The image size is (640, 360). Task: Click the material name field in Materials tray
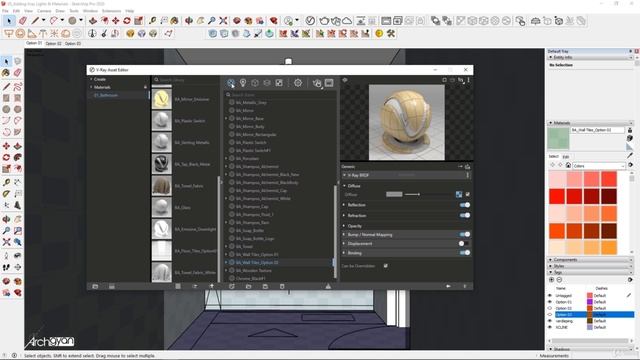[598, 130]
